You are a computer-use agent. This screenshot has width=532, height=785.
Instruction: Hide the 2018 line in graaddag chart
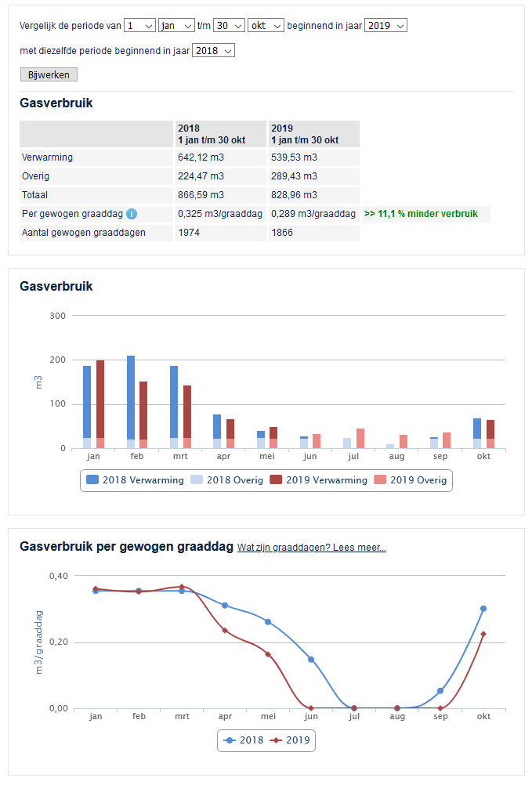tap(244, 740)
